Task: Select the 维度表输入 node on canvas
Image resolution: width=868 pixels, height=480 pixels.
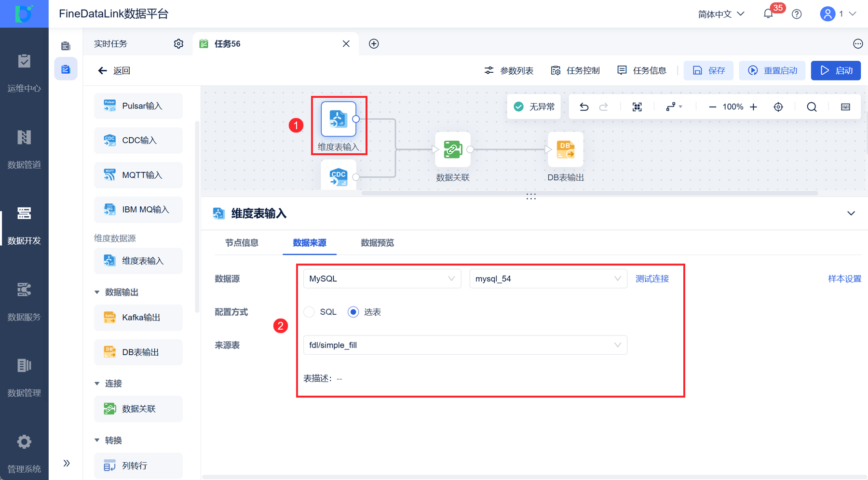Action: (339, 119)
